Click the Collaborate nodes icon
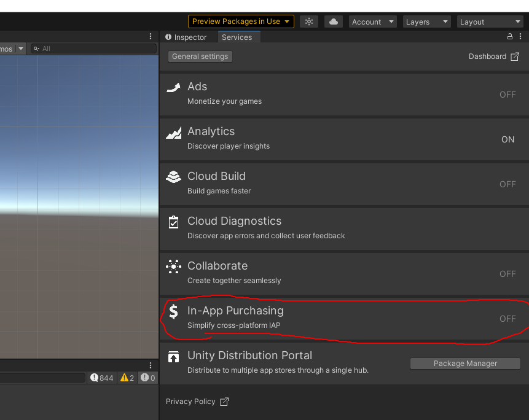 pyautogui.click(x=173, y=266)
